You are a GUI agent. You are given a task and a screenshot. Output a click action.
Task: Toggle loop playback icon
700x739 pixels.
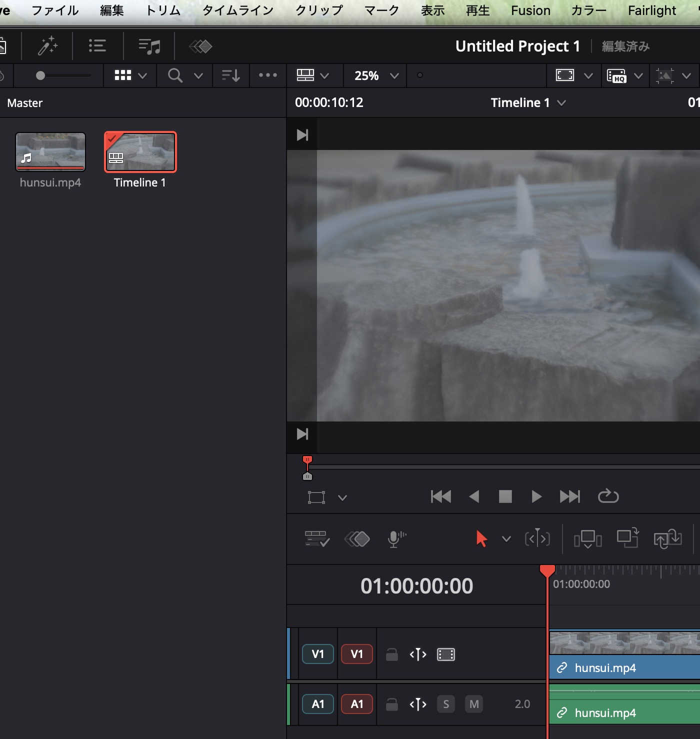pos(608,496)
